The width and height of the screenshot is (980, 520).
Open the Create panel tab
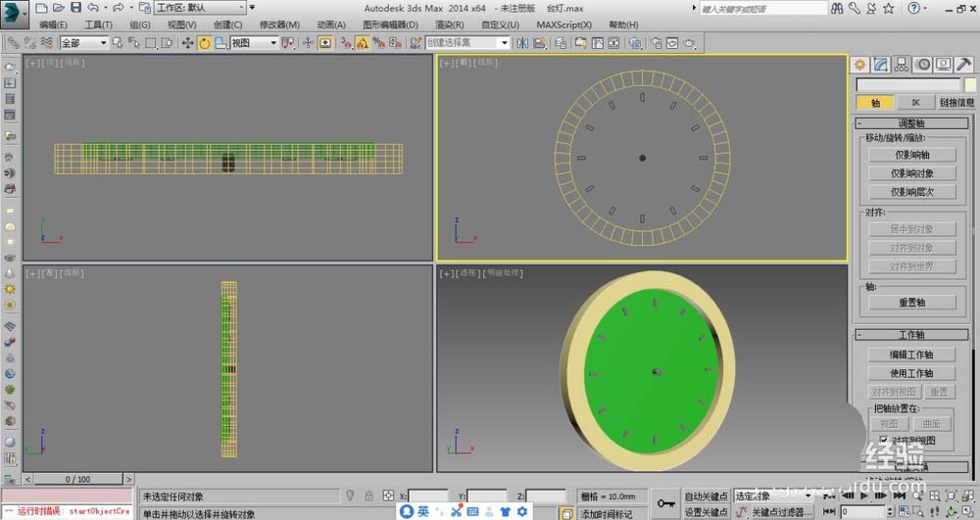tap(860, 65)
